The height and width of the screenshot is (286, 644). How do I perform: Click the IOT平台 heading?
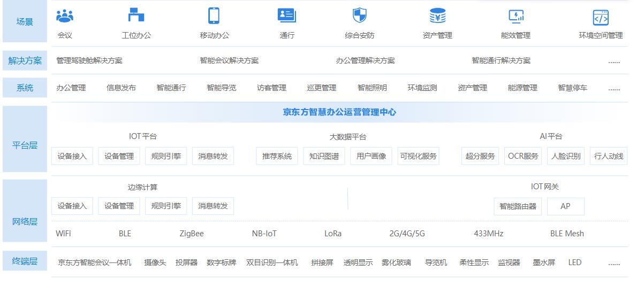(x=143, y=136)
